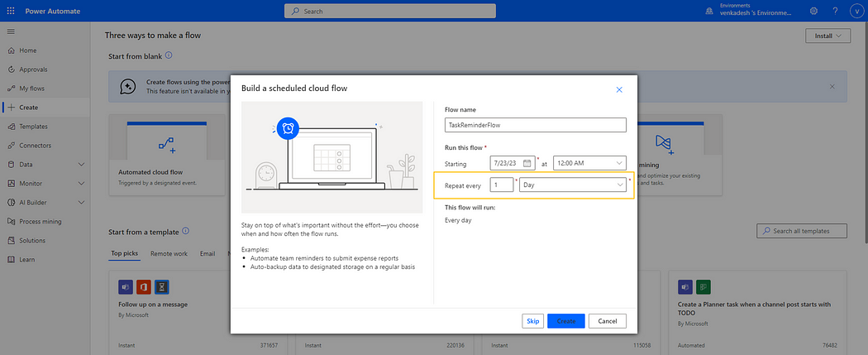Click the Monitor icon in sidebar

[x=11, y=184]
